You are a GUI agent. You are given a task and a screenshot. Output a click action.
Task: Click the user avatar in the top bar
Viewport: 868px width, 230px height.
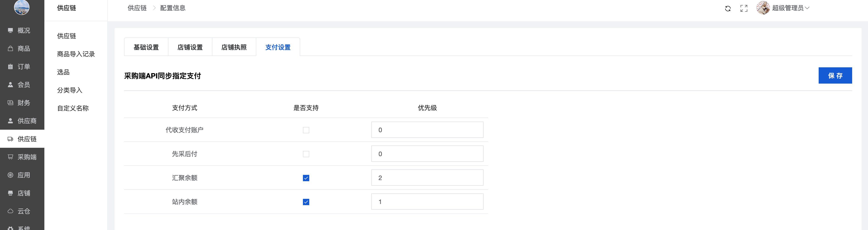point(763,8)
